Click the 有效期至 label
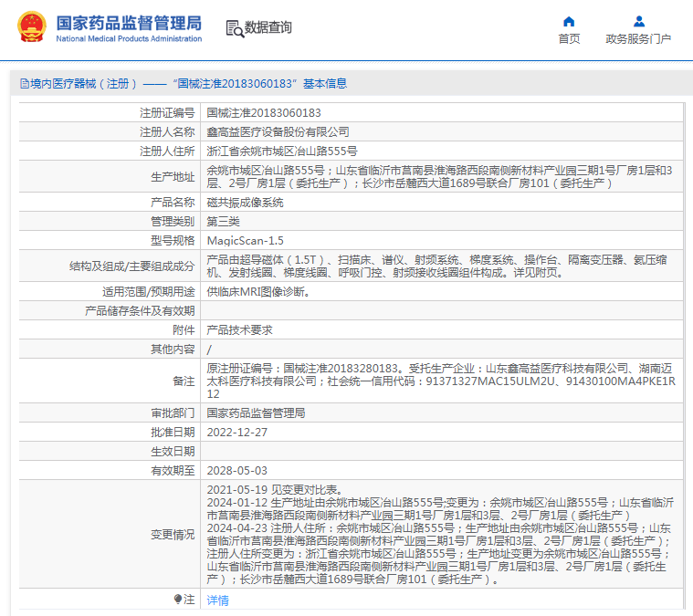693x616 pixels. (x=173, y=471)
